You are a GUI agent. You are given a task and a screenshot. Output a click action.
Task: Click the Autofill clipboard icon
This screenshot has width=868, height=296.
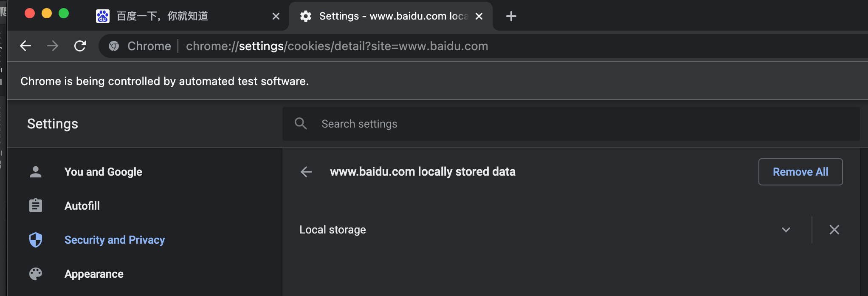36,206
